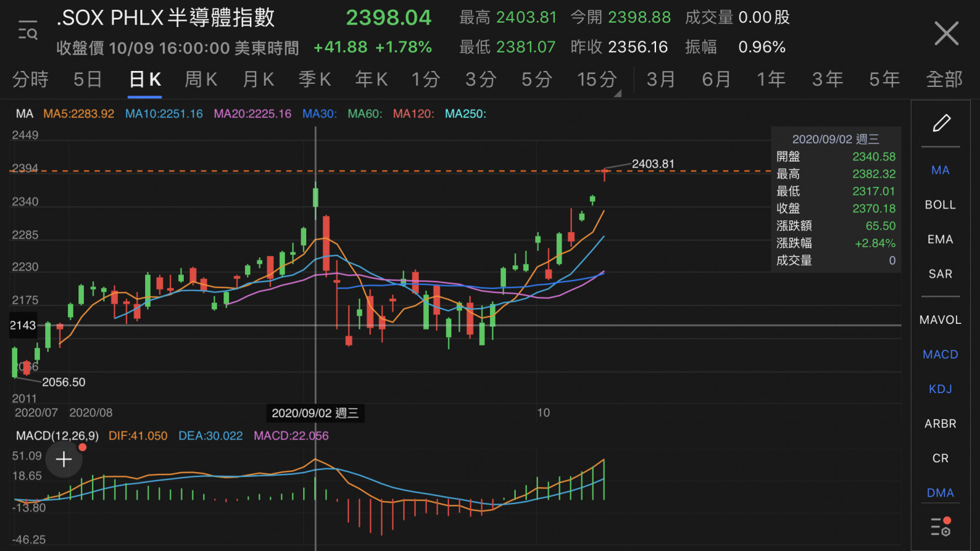This screenshot has width=980, height=551.
Task: Click the MA250 legend label
Action: coord(466,114)
